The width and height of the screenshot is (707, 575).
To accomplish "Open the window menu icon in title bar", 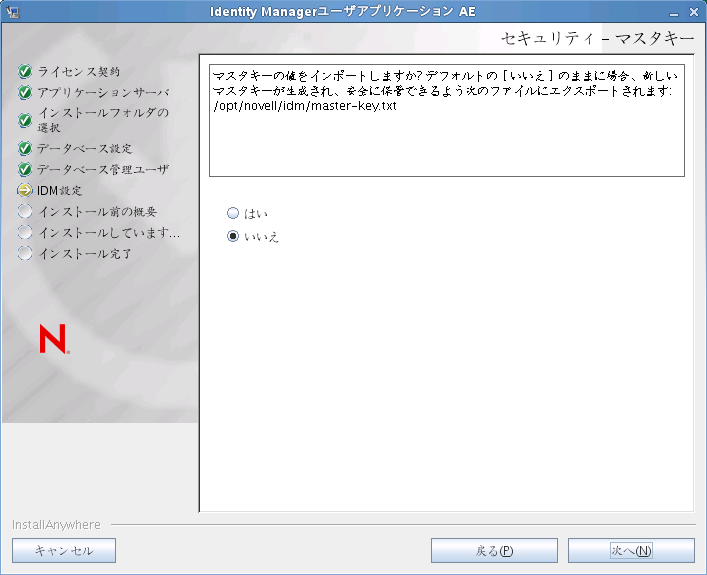I will pyautogui.click(x=13, y=11).
